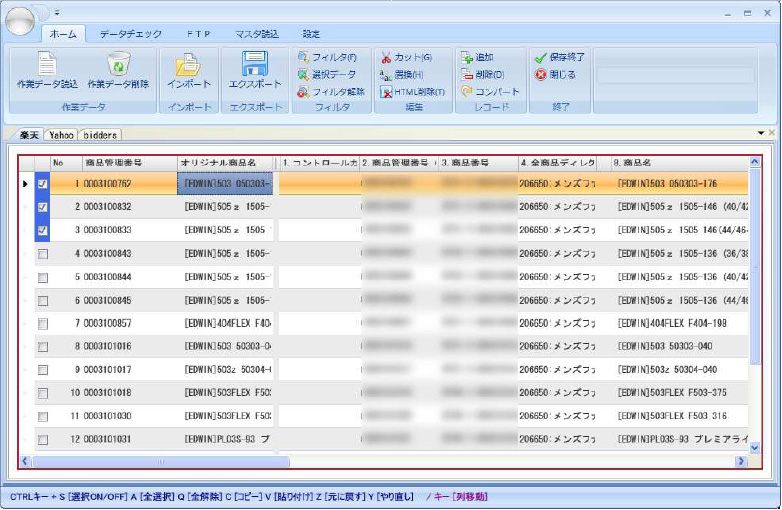This screenshot has height=510, width=782.
Task: Click the コンバート convert command
Action: (x=490, y=92)
